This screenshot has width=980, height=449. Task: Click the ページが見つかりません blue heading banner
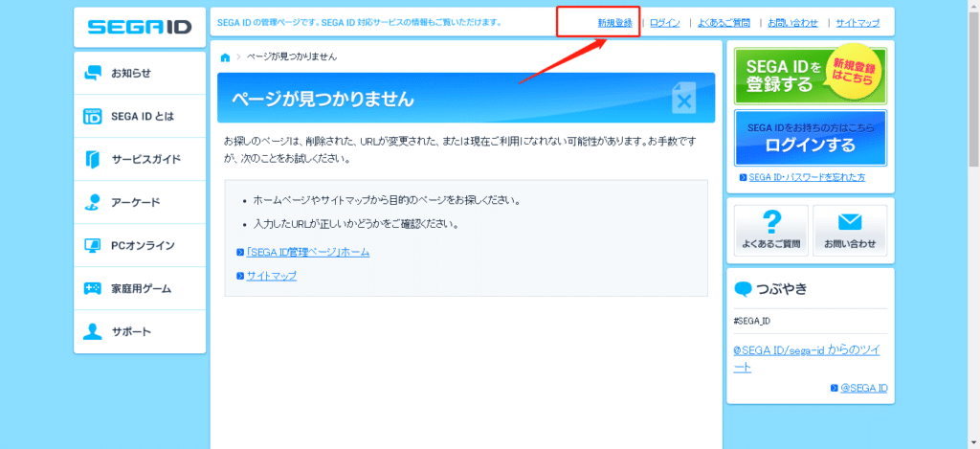tap(466, 98)
